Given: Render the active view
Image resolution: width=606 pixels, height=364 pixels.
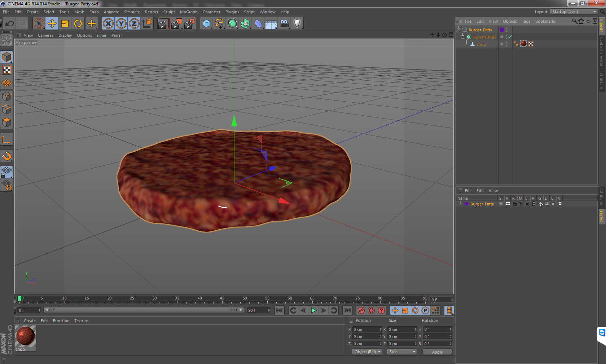Looking at the screenshot, I should 163,24.
